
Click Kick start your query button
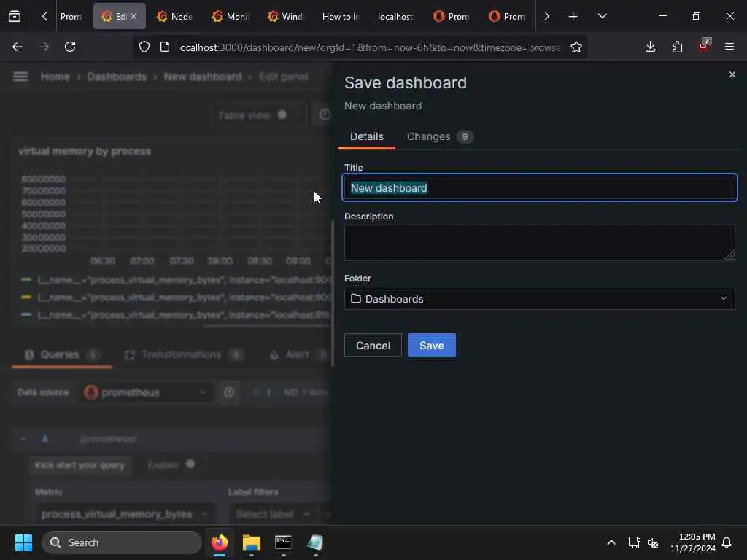coord(80,465)
